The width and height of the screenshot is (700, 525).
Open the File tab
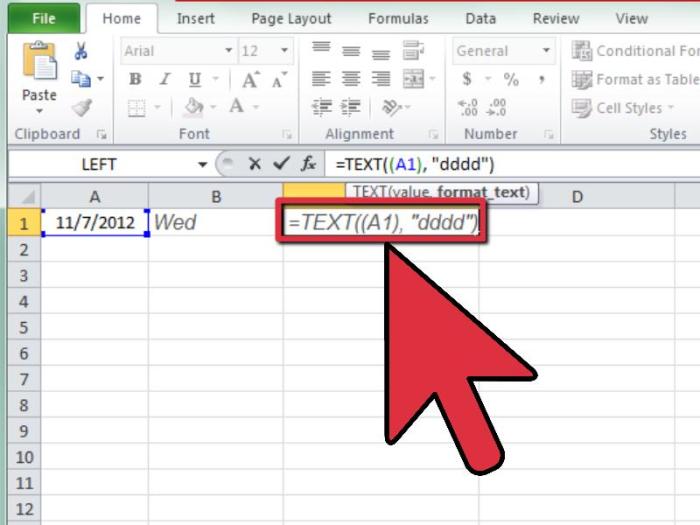point(44,18)
